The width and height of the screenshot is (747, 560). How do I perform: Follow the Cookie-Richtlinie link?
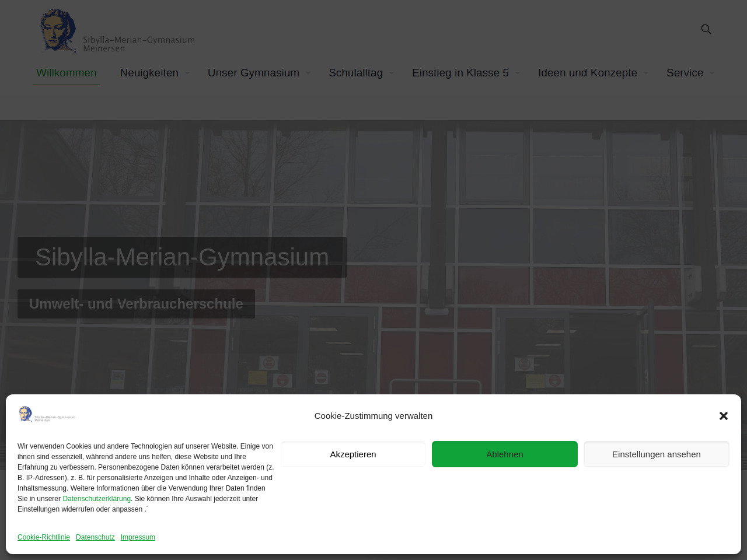(x=44, y=537)
